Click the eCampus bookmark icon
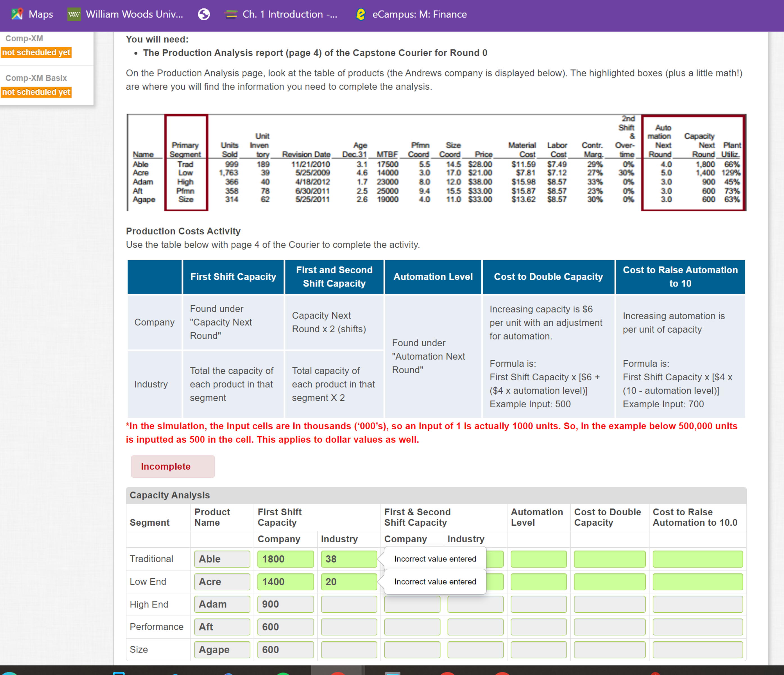This screenshot has height=675, width=784. tap(361, 14)
